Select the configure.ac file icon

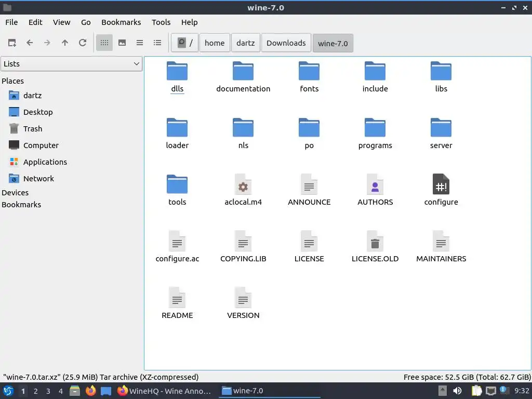[x=177, y=241]
